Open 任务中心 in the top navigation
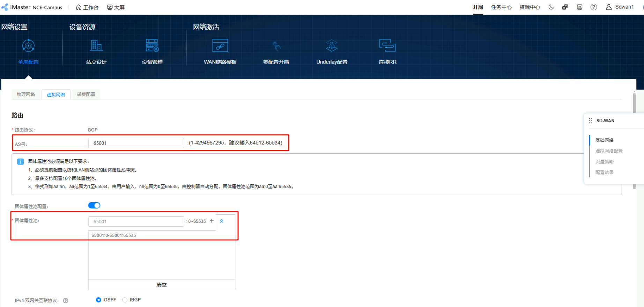 pos(501,7)
